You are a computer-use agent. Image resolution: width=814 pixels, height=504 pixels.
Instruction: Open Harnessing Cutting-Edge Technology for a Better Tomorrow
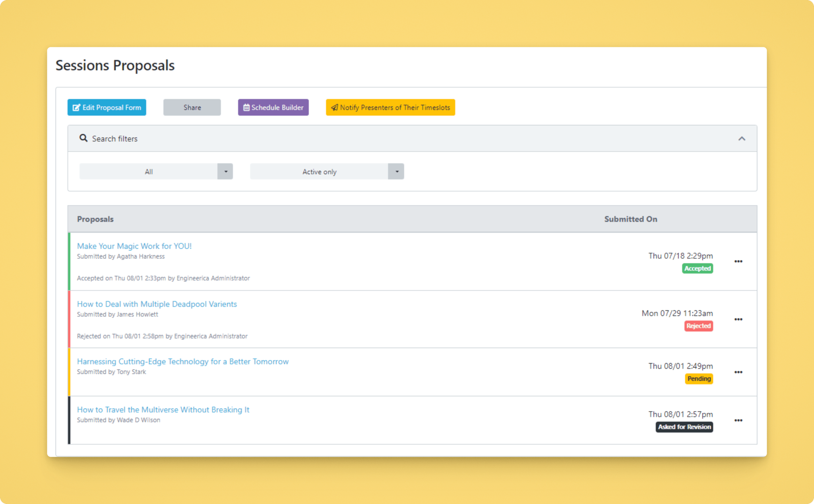183,361
